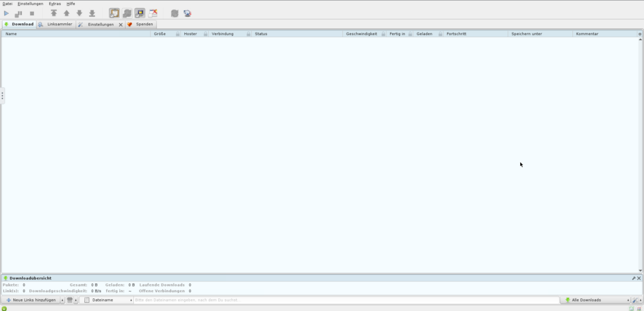Toggle lock icon on Verbindung column
The height and width of the screenshot is (311, 644).
pos(248,34)
